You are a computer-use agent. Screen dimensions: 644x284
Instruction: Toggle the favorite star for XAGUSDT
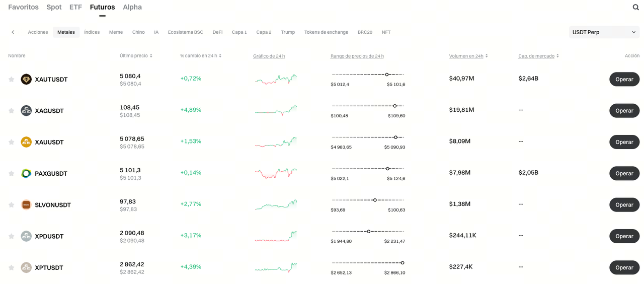point(12,111)
